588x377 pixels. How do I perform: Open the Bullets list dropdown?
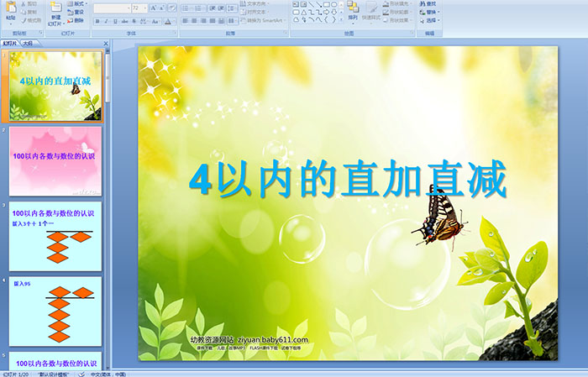tap(186, 8)
